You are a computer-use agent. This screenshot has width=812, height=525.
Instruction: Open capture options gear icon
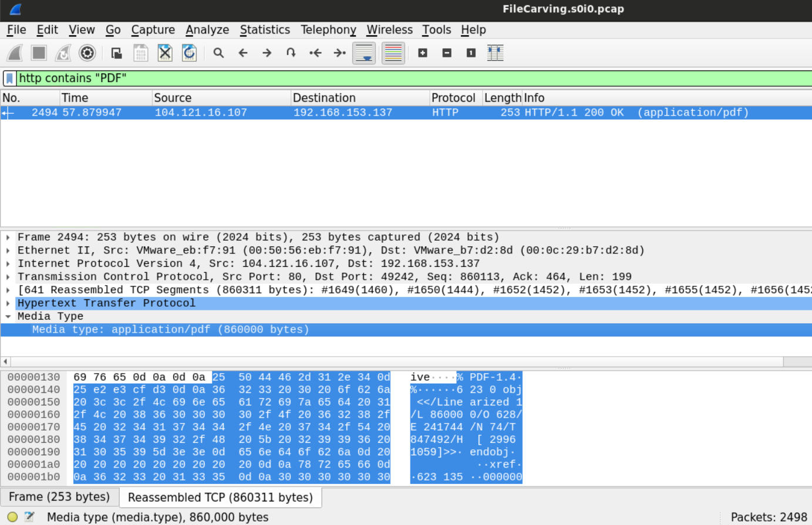point(87,53)
